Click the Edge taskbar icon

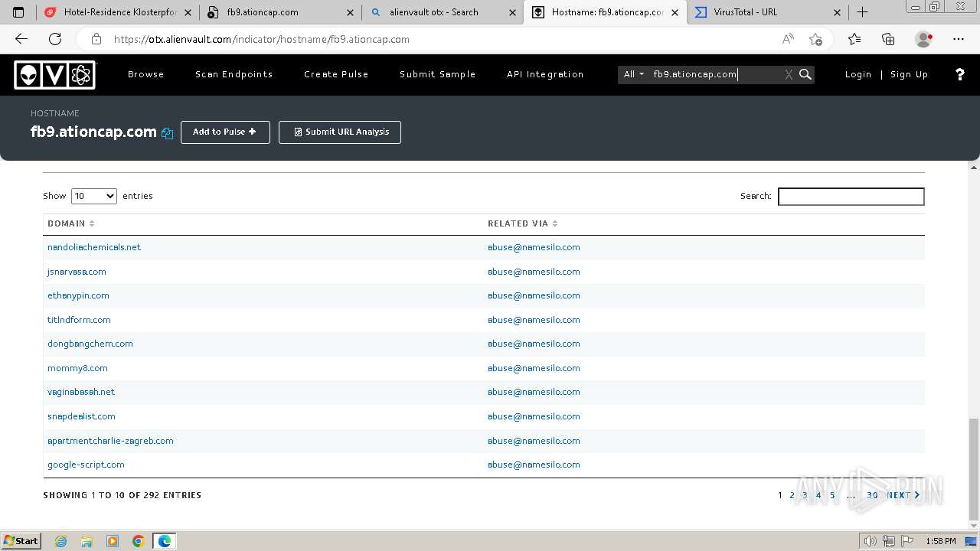pyautogui.click(x=165, y=541)
